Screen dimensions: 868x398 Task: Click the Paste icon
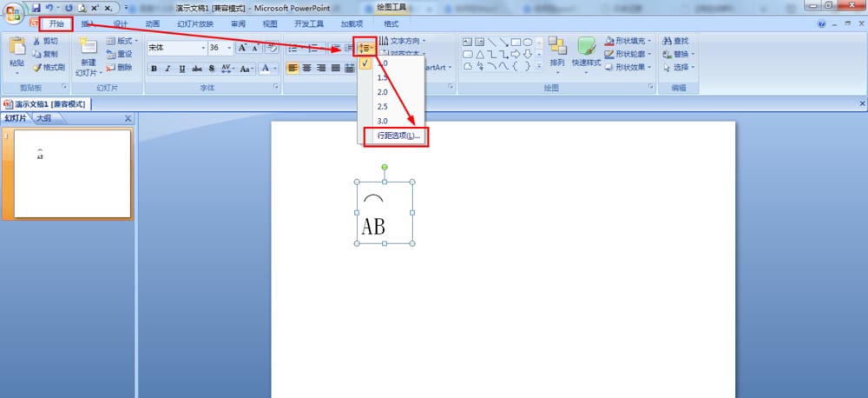(17, 47)
